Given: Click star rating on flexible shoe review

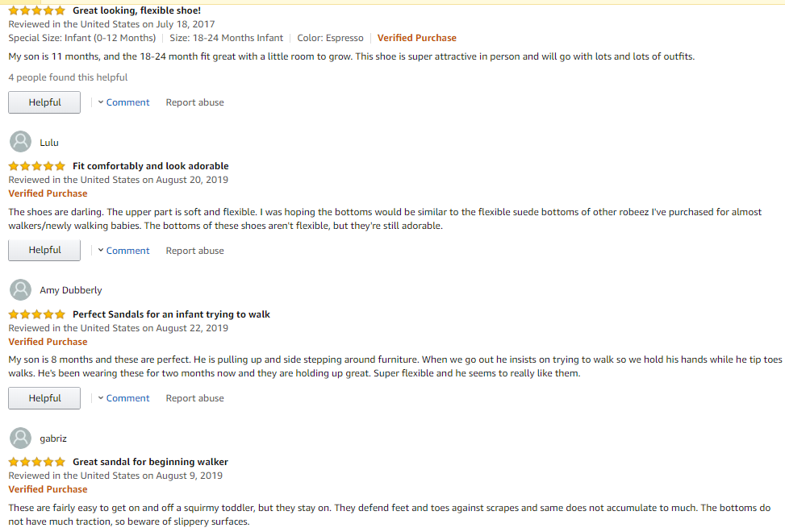Looking at the screenshot, I should pos(36,11).
